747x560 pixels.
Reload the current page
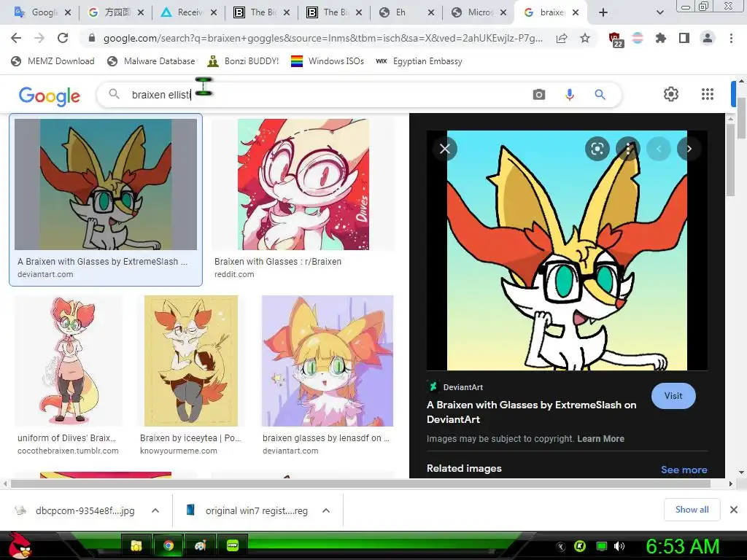pos(63,38)
